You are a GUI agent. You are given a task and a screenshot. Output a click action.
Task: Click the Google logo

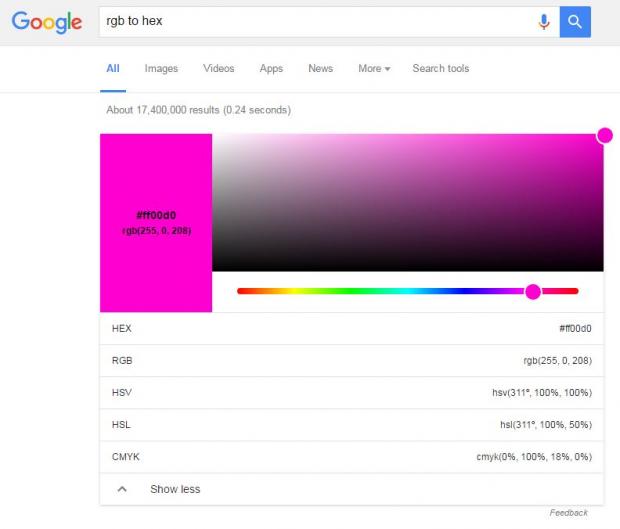pyautogui.click(x=47, y=21)
